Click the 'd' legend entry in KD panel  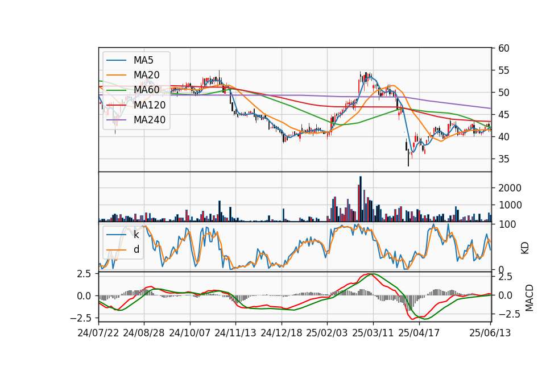click(x=136, y=249)
